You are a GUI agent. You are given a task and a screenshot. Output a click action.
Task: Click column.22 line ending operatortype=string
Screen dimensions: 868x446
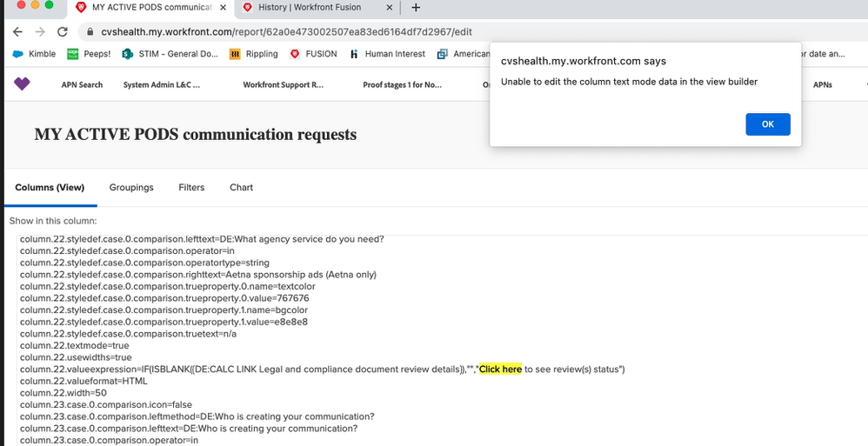tap(144, 263)
